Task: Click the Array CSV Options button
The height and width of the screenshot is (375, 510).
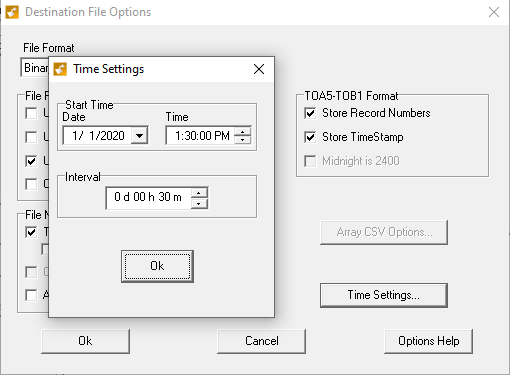Action: (x=384, y=232)
